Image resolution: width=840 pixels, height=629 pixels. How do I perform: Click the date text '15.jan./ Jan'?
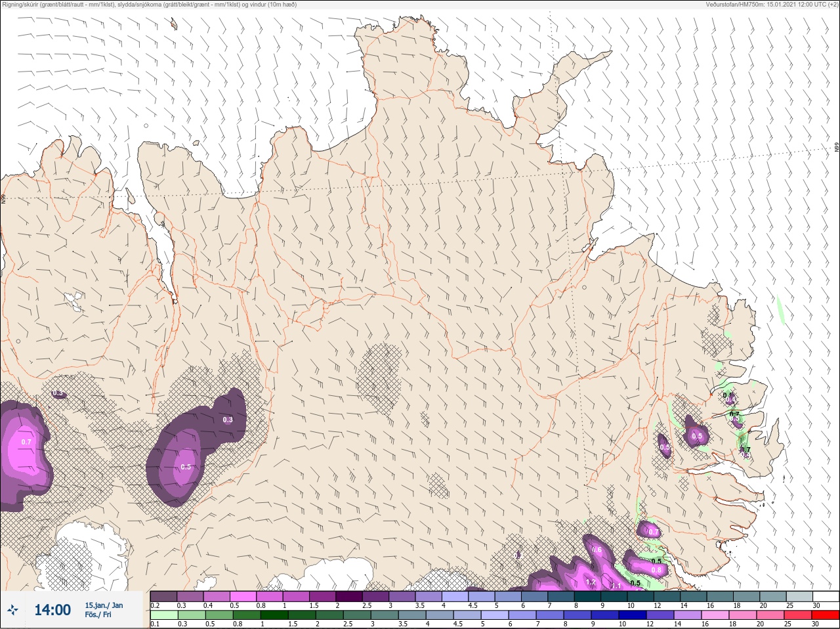coord(104,605)
